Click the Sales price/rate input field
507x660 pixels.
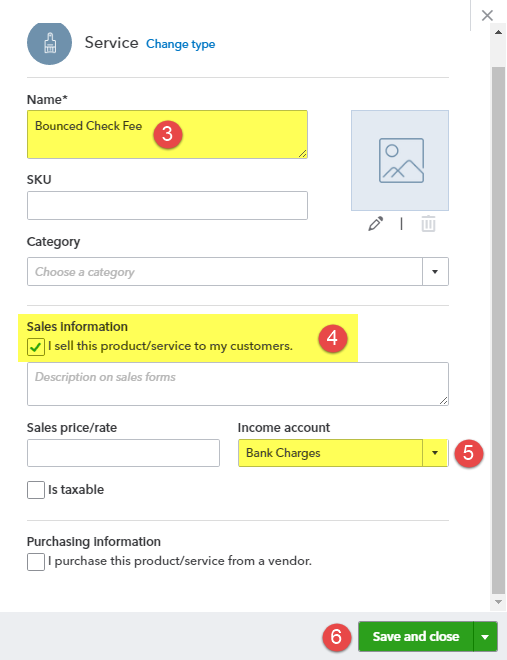[x=123, y=453]
